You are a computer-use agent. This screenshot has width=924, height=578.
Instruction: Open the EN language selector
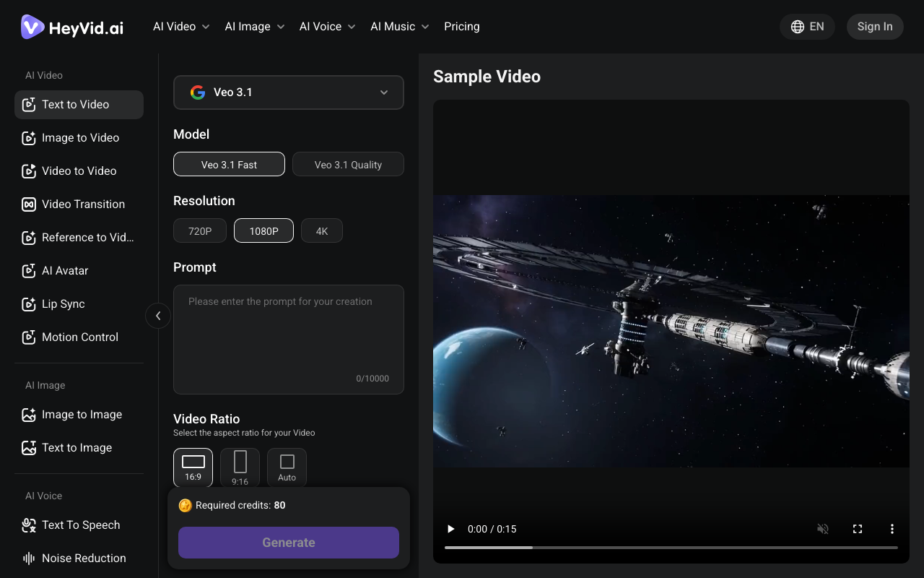pos(807,27)
